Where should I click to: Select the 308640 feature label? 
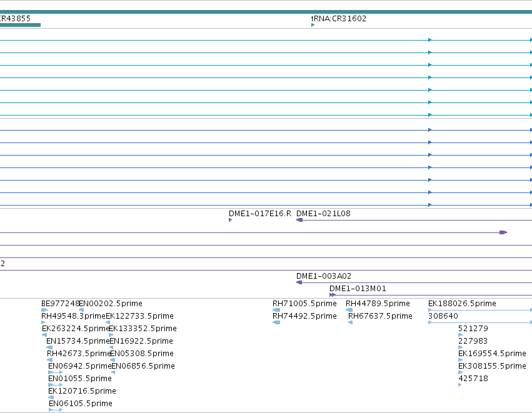click(443, 316)
